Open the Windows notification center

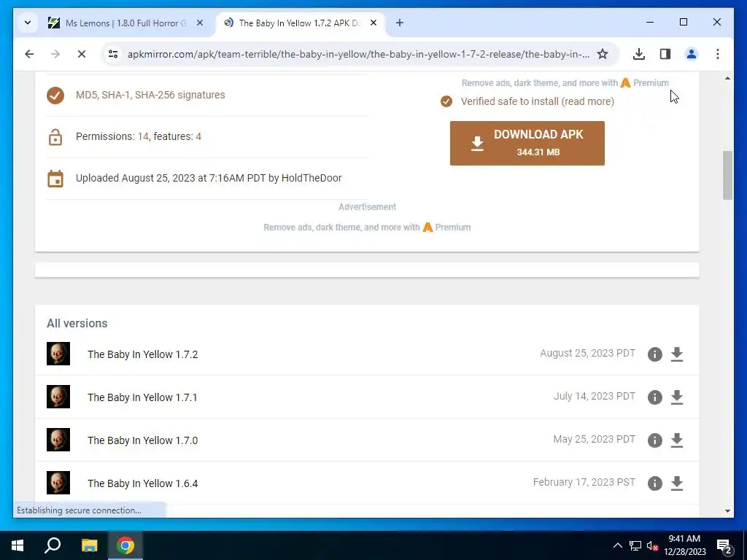coord(724,545)
